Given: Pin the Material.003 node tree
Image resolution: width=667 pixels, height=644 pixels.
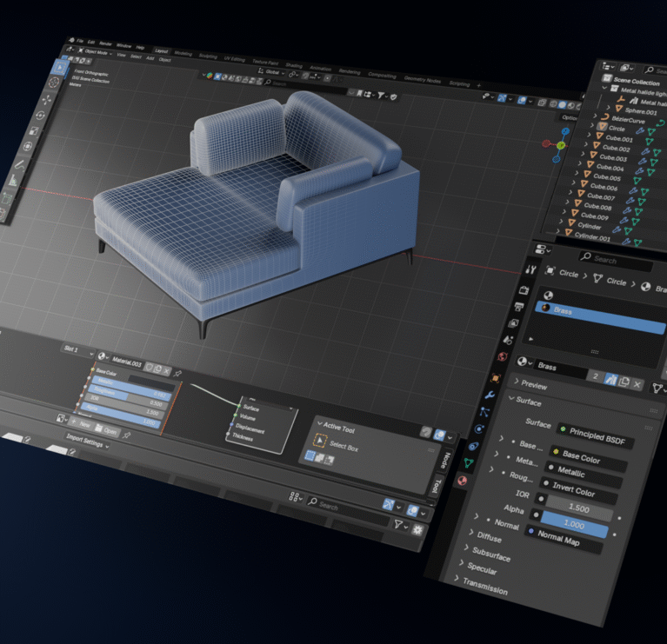Looking at the screenshot, I should click(x=178, y=373).
